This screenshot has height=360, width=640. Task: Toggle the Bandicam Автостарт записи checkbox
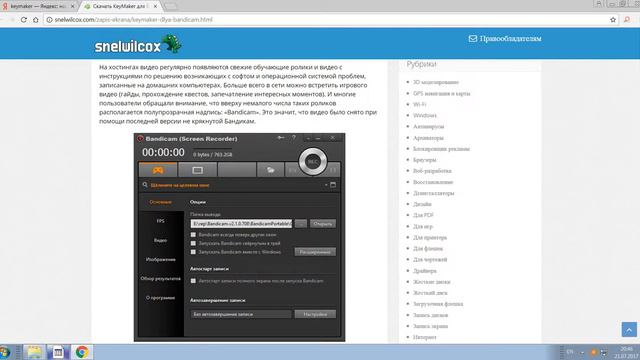click(x=193, y=281)
